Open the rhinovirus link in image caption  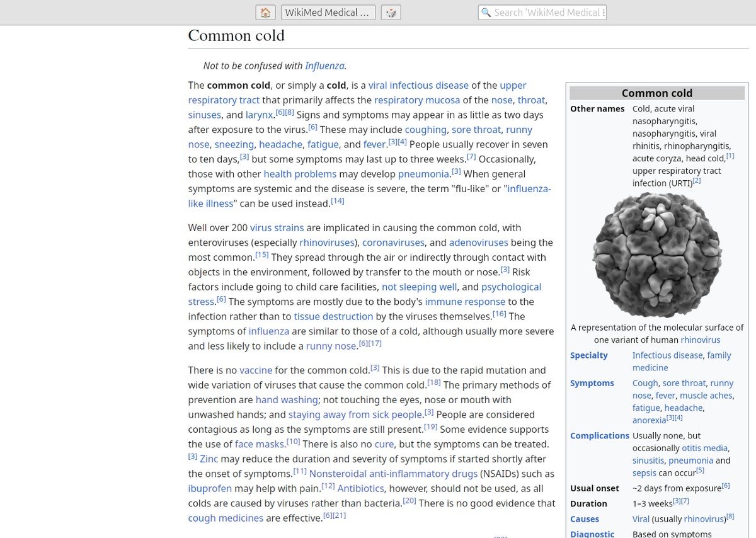(x=701, y=340)
